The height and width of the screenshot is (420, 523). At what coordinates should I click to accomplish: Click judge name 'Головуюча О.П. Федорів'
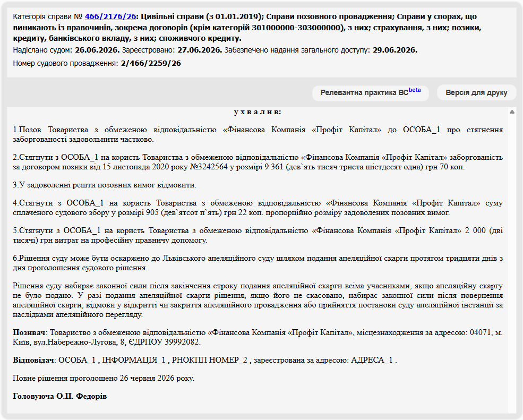coord(59,396)
